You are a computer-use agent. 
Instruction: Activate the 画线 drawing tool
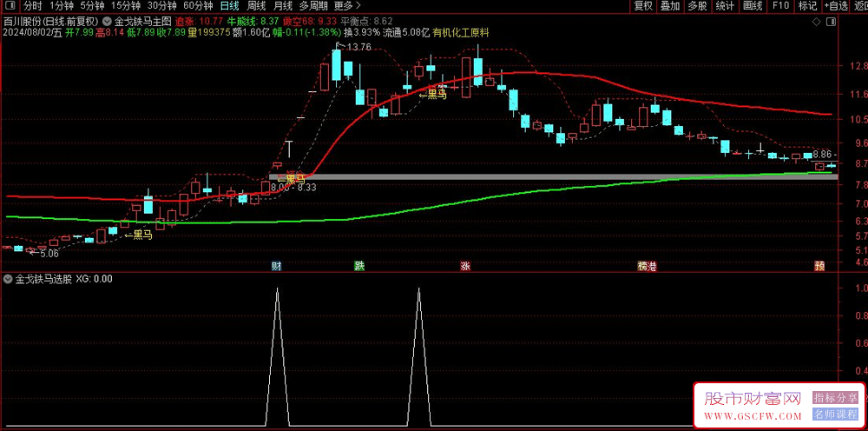tap(753, 6)
